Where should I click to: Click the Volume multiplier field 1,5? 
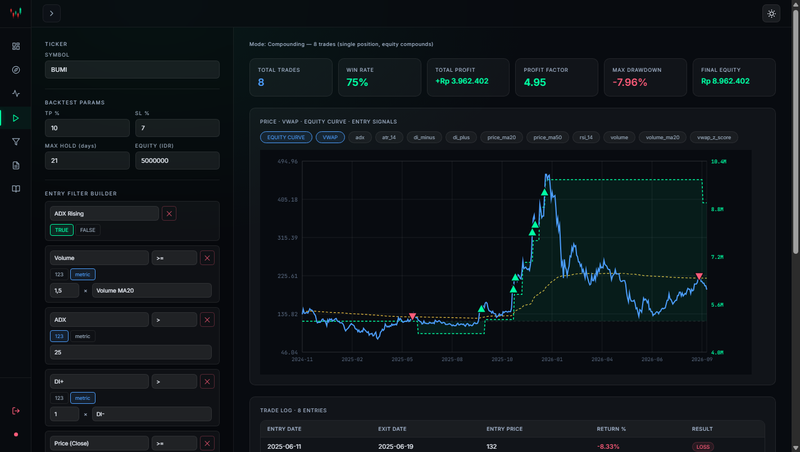click(x=64, y=291)
